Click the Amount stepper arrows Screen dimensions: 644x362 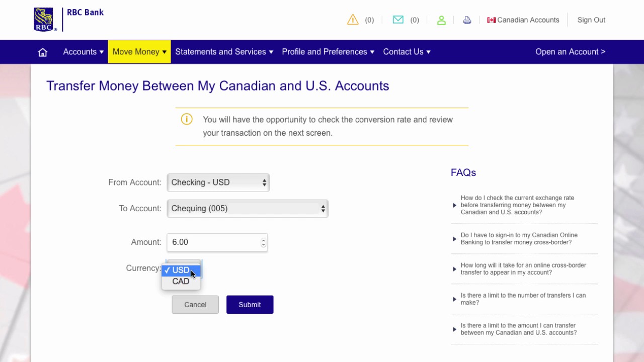pos(263,243)
